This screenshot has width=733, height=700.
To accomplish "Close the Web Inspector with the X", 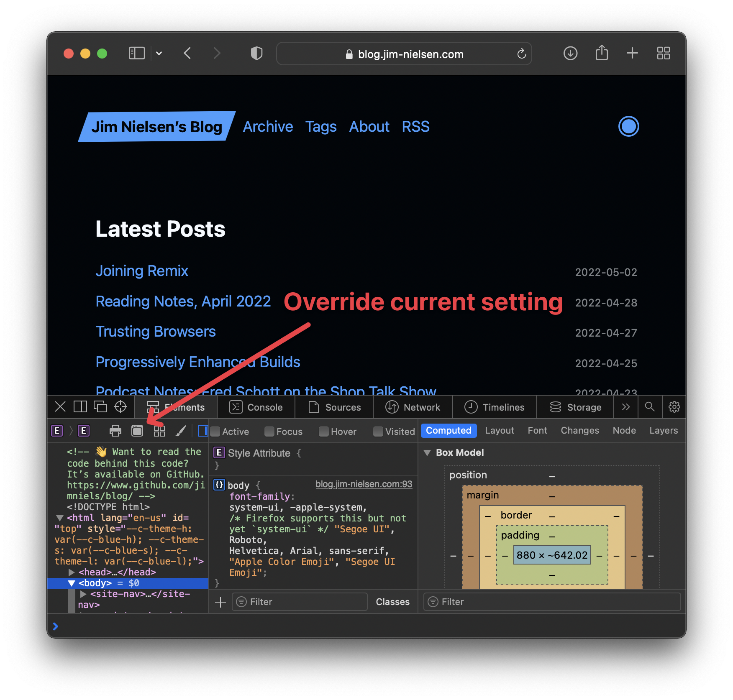I will click(x=60, y=407).
